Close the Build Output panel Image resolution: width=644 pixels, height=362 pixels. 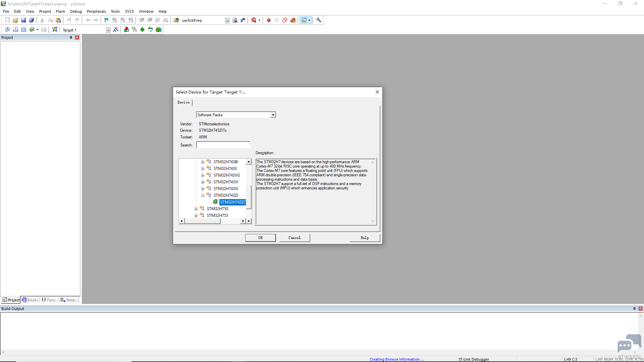[641, 309]
